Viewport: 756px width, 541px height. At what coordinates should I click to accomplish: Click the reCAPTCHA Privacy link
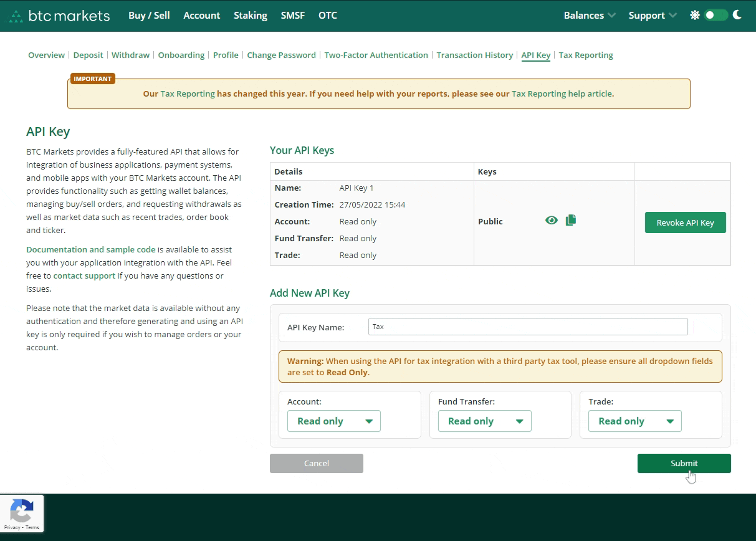point(12,527)
